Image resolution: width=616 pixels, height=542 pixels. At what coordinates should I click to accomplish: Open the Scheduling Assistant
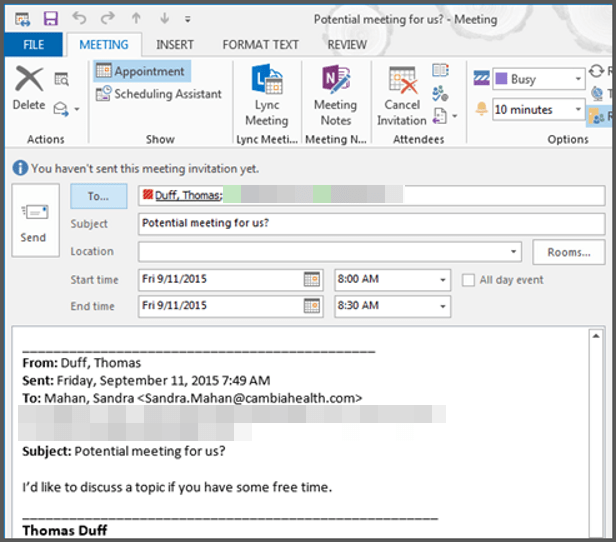(x=159, y=94)
